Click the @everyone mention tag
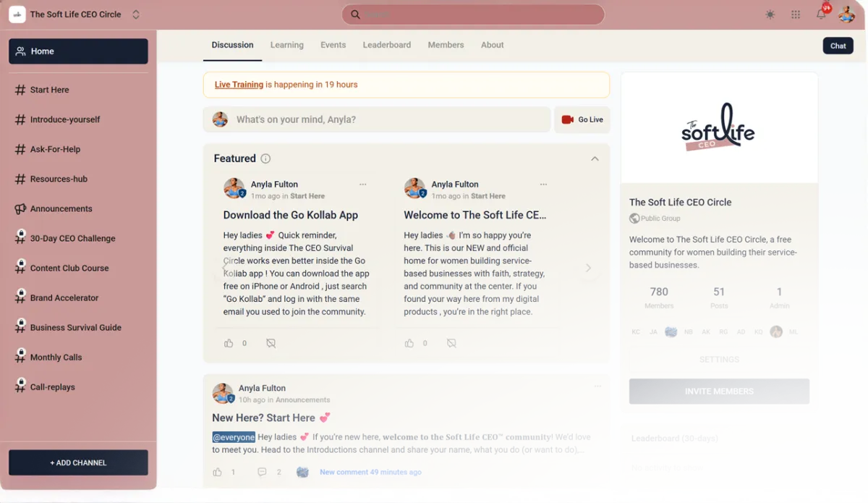This screenshot has width=868, height=503. (x=234, y=437)
